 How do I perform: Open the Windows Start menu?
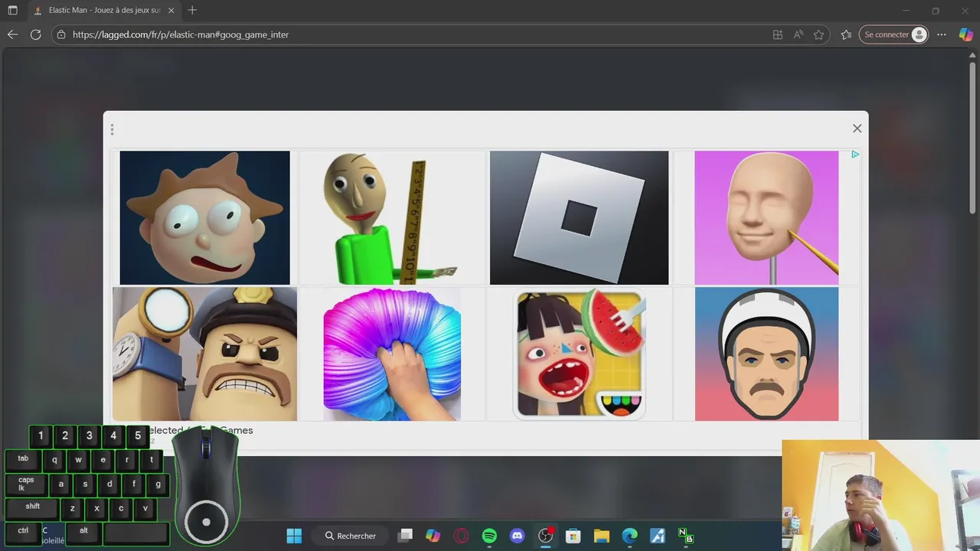tap(294, 536)
